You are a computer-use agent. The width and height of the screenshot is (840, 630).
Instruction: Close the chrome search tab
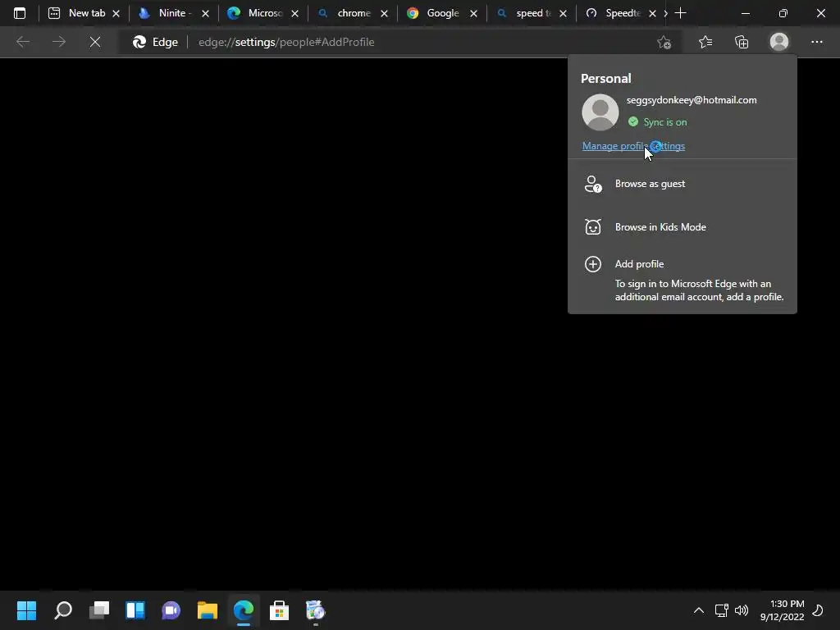[385, 13]
